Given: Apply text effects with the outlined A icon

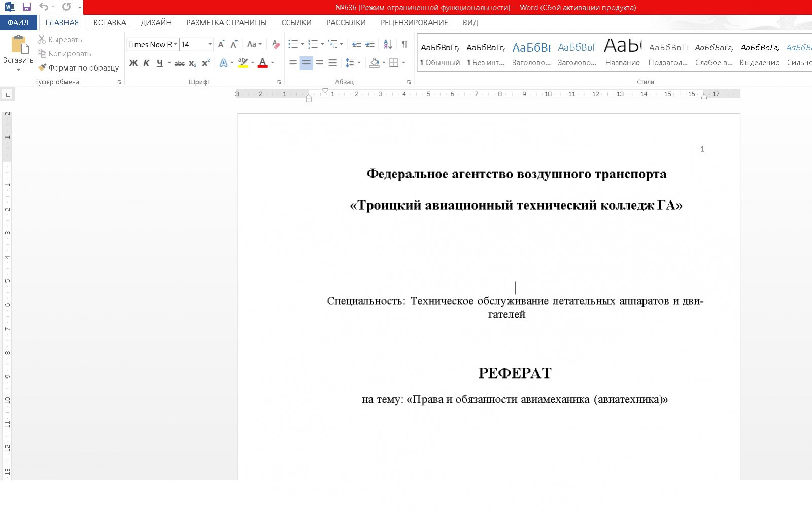Looking at the screenshot, I should click(223, 63).
